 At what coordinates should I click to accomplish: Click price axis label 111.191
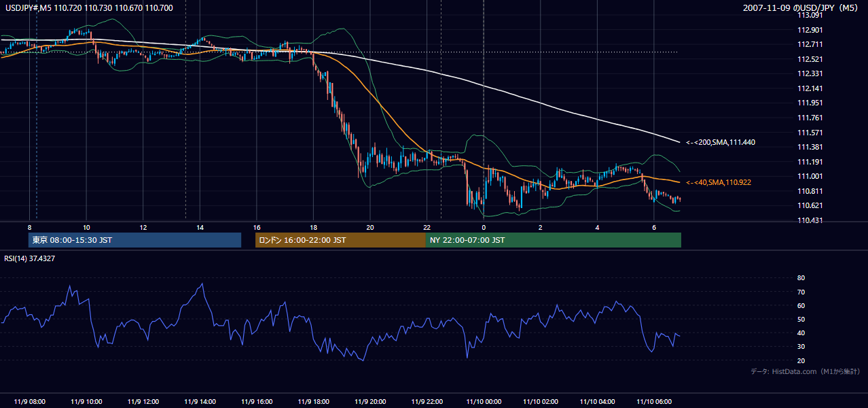tap(809, 162)
